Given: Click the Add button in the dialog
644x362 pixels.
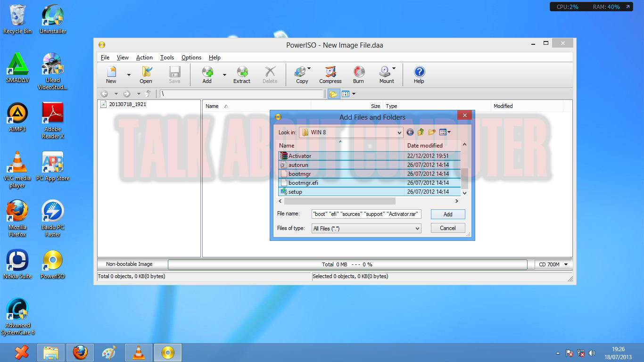Looking at the screenshot, I should 448,214.
